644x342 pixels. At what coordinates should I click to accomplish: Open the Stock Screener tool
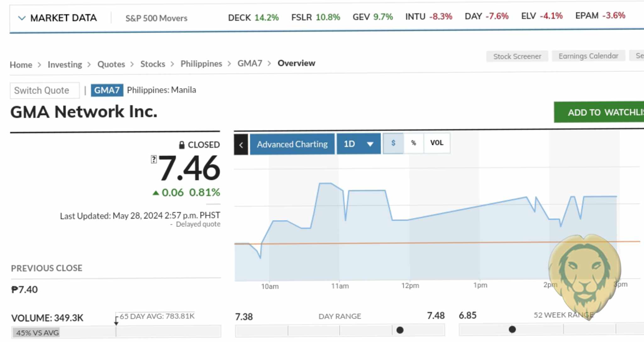click(517, 57)
